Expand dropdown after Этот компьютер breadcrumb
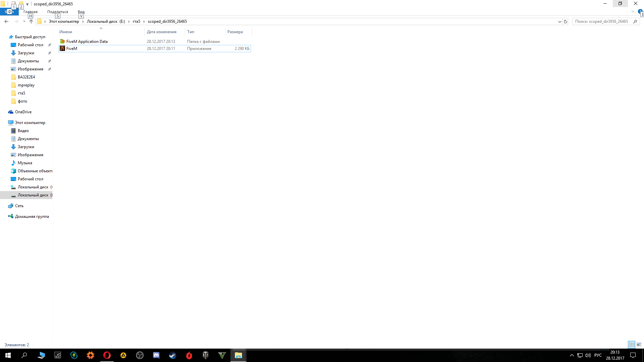Viewport: 644px width, 362px height. [x=83, y=21]
